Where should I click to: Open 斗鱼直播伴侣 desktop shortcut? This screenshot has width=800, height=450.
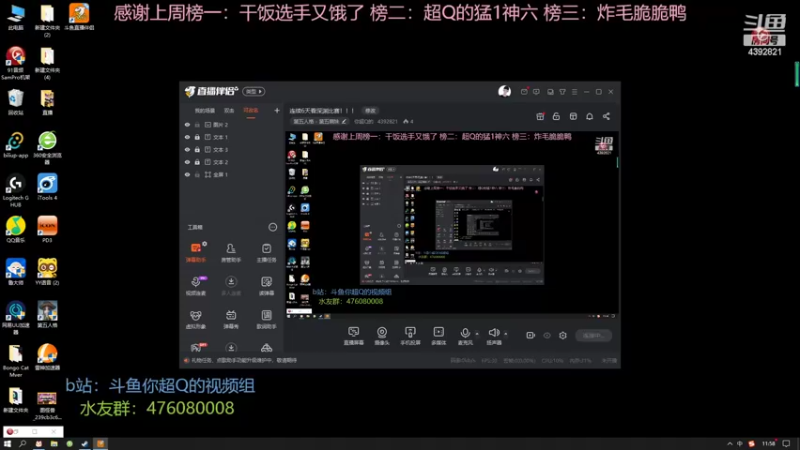click(79, 17)
